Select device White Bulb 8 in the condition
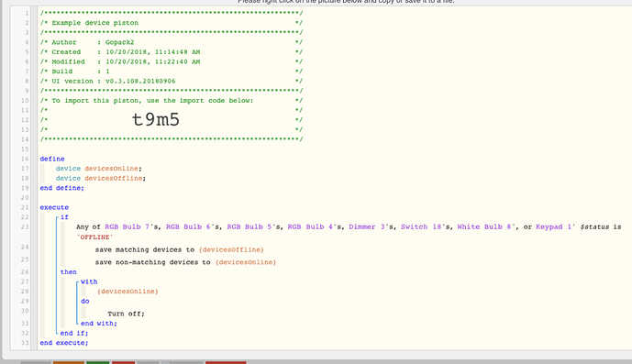The height and width of the screenshot is (364, 632). (485, 227)
